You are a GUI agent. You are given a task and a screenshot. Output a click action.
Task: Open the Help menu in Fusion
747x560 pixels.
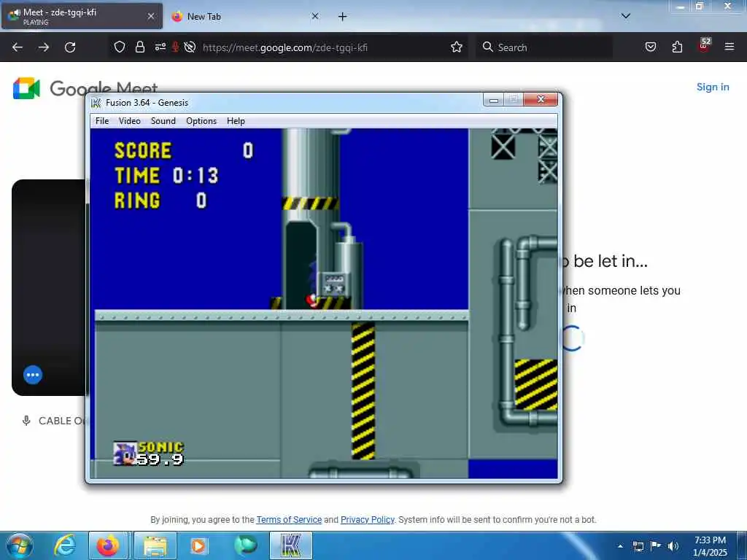pos(236,121)
